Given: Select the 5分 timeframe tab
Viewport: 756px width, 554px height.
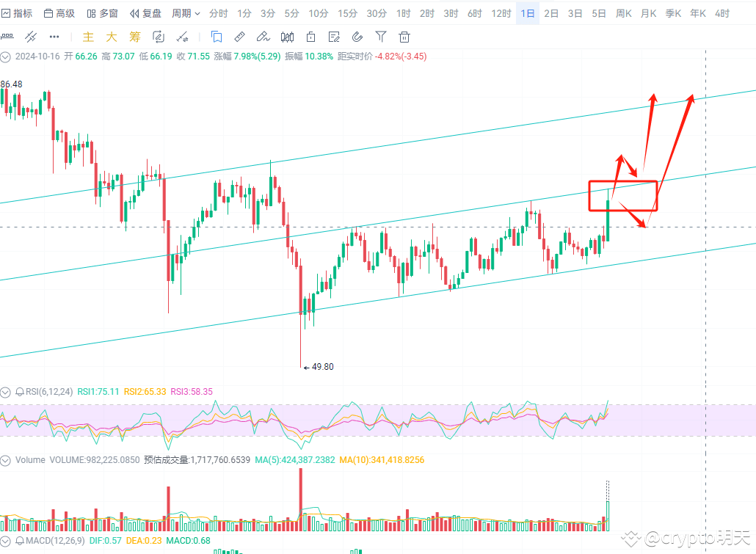Looking at the screenshot, I should (x=291, y=13).
